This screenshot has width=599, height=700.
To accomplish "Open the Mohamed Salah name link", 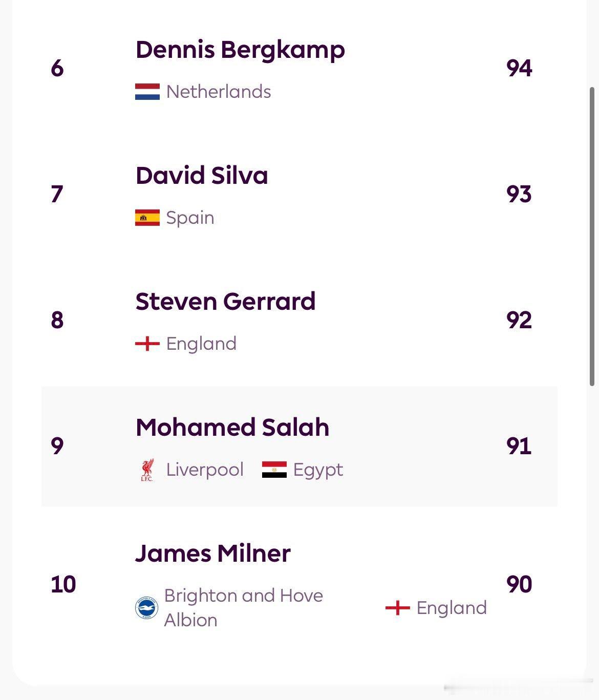I will (x=232, y=428).
